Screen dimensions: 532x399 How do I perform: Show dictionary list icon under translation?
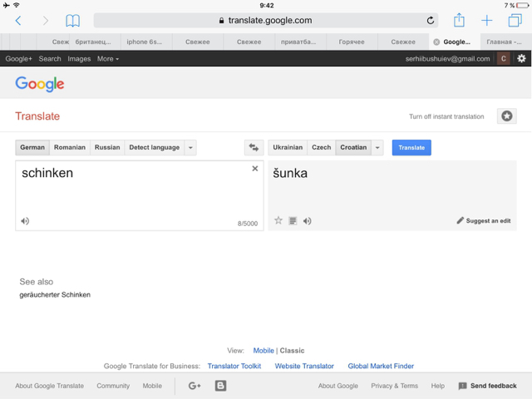point(293,221)
